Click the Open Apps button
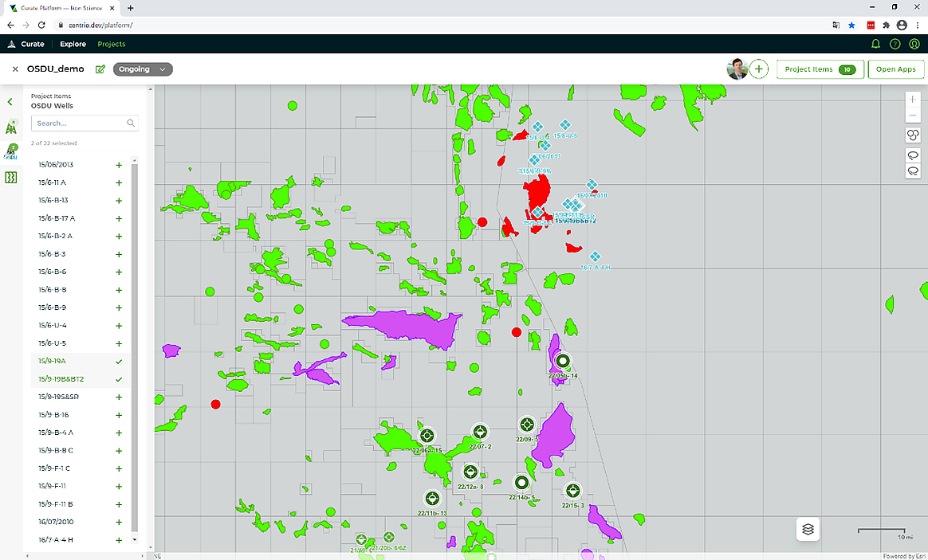928x560 pixels. click(895, 69)
